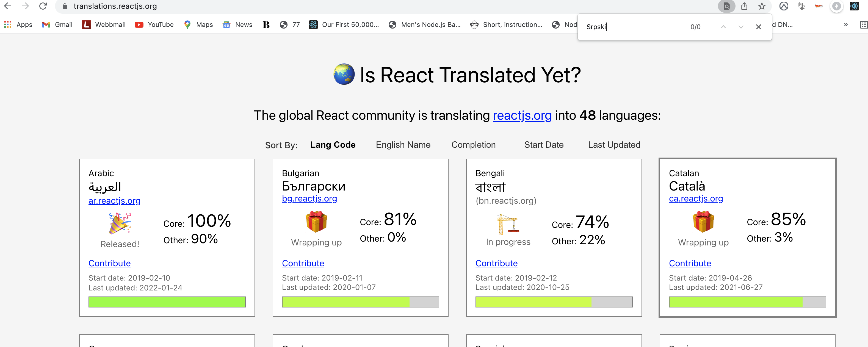The height and width of the screenshot is (347, 868).
Task: Click 'Last updated: 2022-01-24' on Arabic card
Action: [x=135, y=288]
